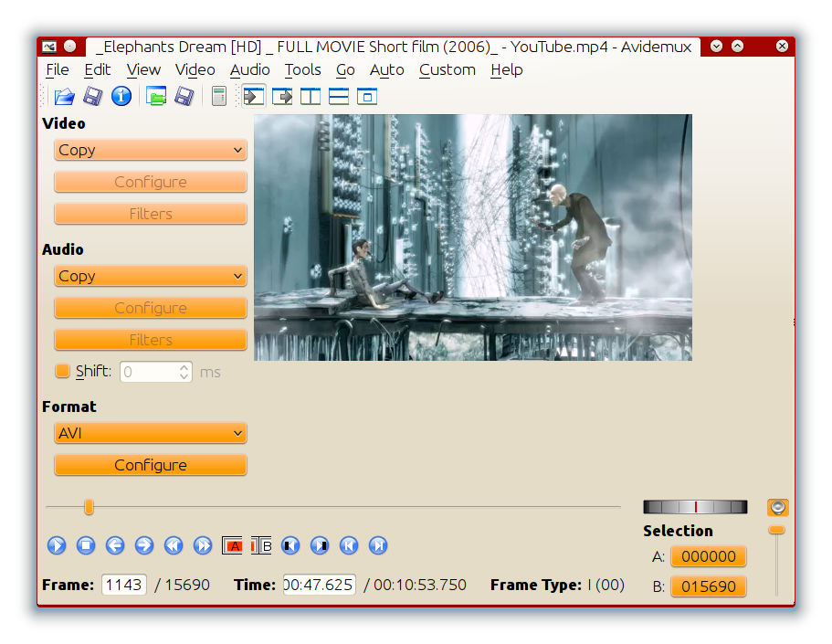832x644 pixels.
Task: Jump to previous keyframe with rewind icon
Action: (174, 545)
